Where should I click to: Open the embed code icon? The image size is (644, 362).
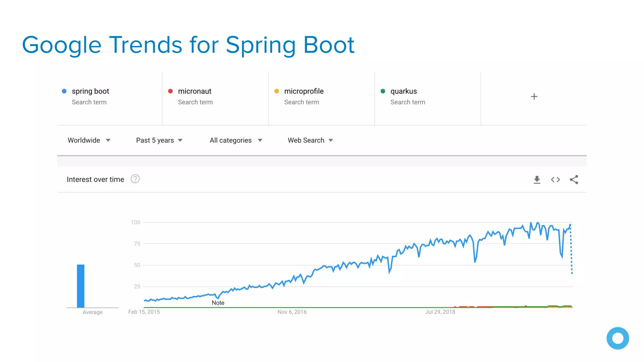[x=555, y=180]
